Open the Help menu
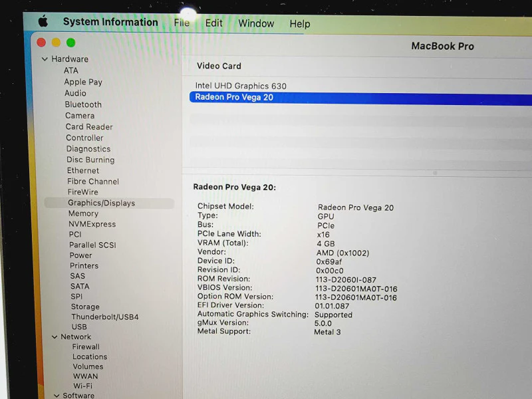The width and height of the screenshot is (532, 399). 300,24
